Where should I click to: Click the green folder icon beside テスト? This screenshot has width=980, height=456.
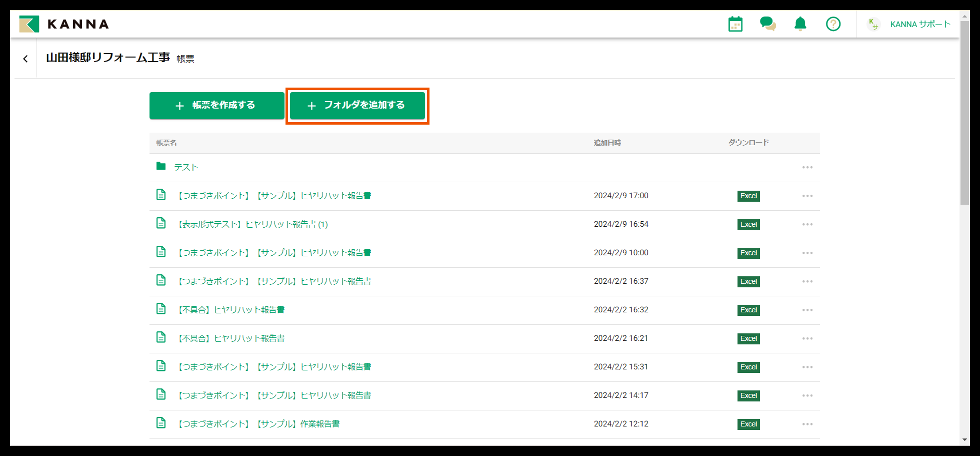[161, 166]
